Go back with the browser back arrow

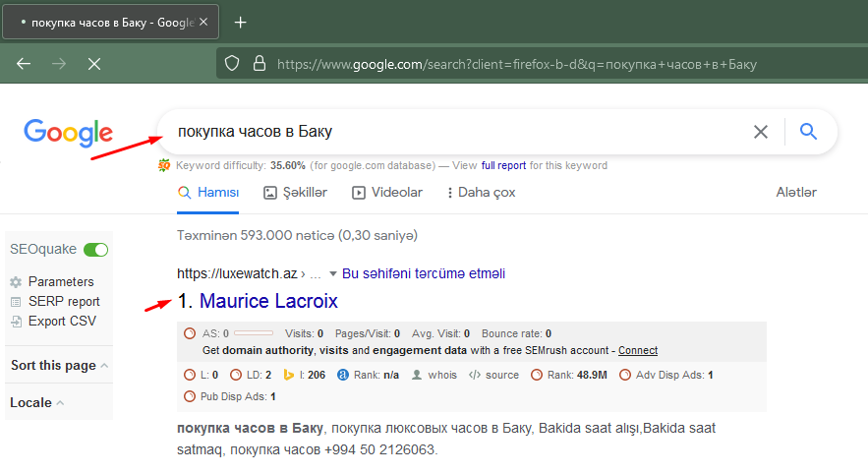tap(24, 64)
